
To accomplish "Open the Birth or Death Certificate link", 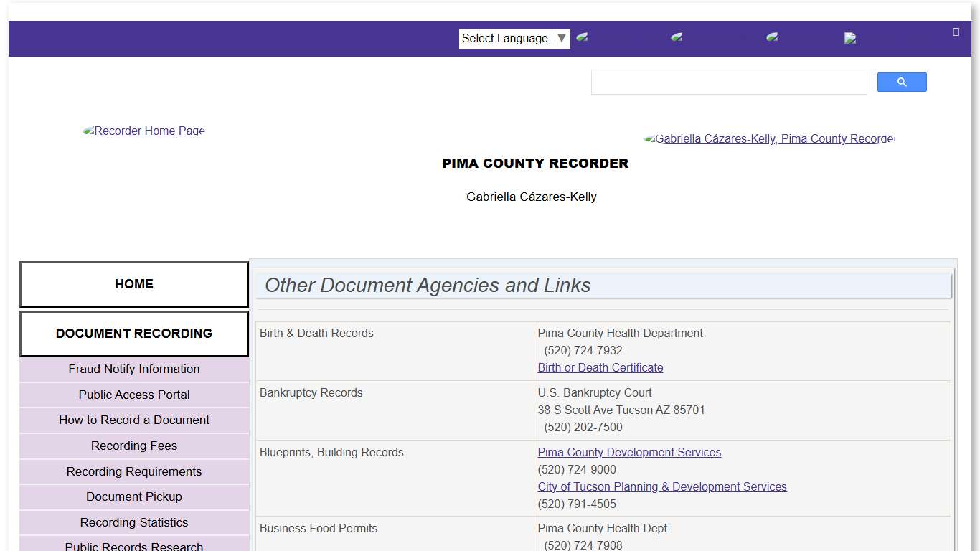I will coord(600,367).
